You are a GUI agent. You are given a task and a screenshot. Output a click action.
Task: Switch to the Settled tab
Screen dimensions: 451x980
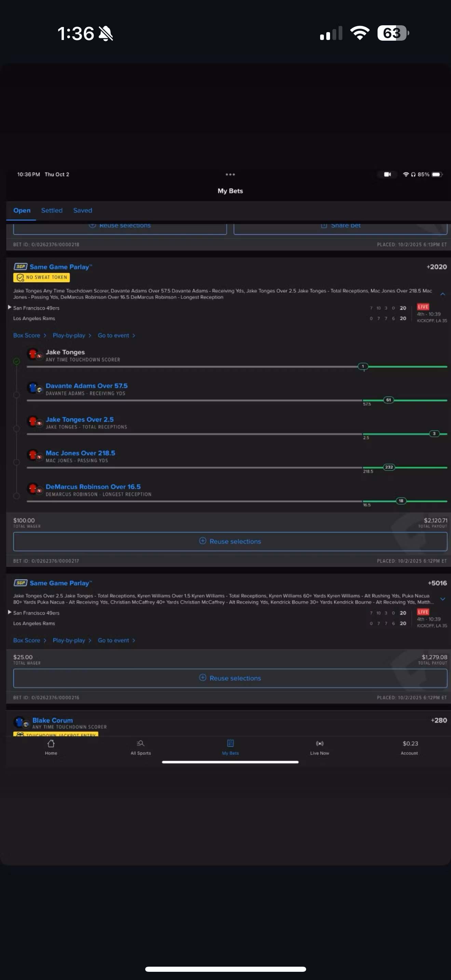tap(52, 210)
